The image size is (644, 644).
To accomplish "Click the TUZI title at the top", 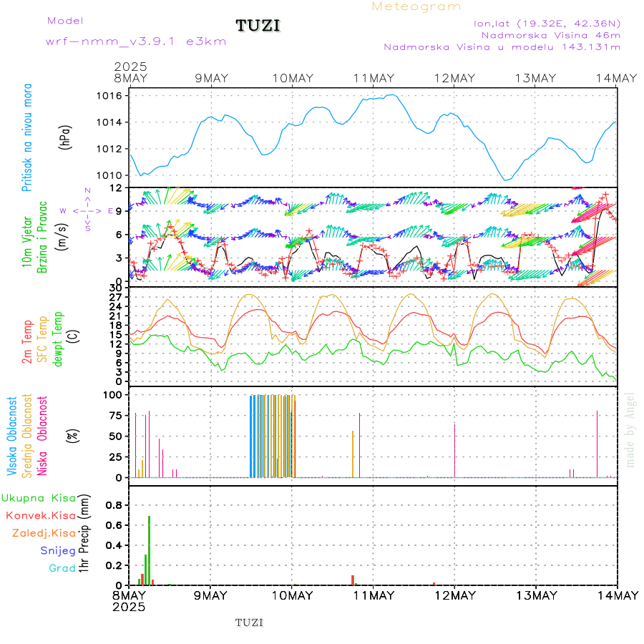I will [258, 26].
